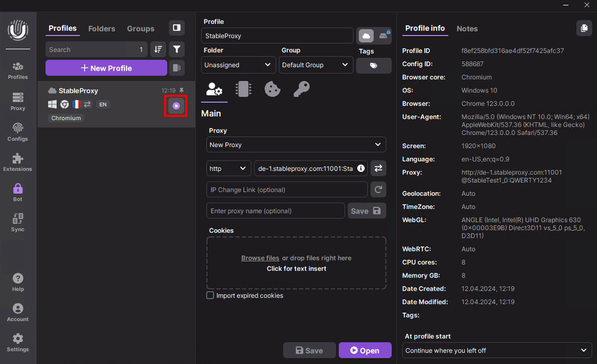The width and height of the screenshot is (597, 364).
Task: Toggle the side panel view button
Action: [176, 28]
